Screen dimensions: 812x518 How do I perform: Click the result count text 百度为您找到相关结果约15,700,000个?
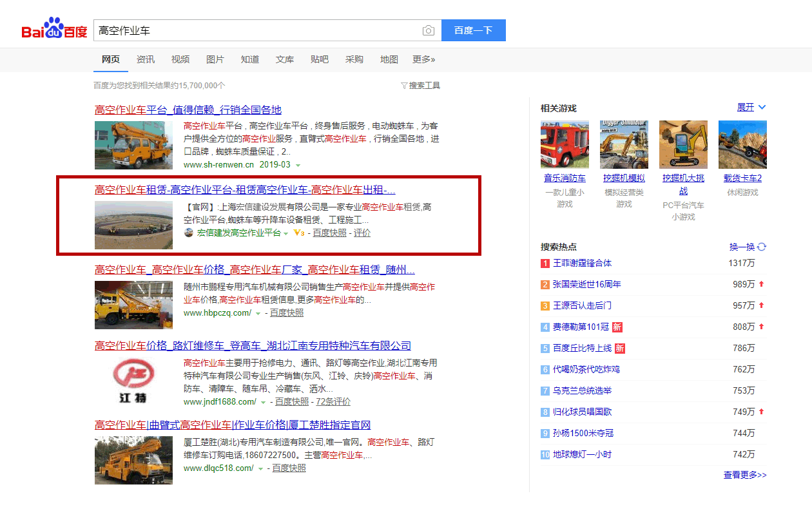click(160, 86)
